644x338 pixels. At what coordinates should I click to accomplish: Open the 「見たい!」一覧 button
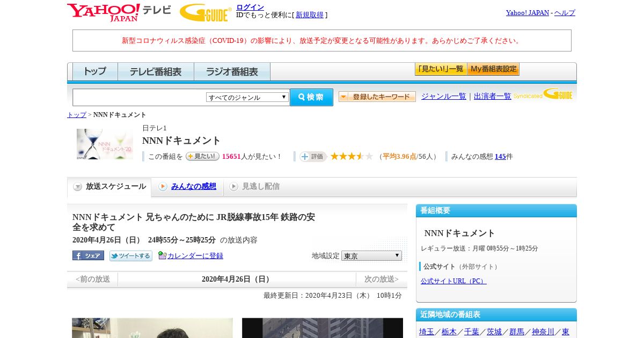click(441, 69)
